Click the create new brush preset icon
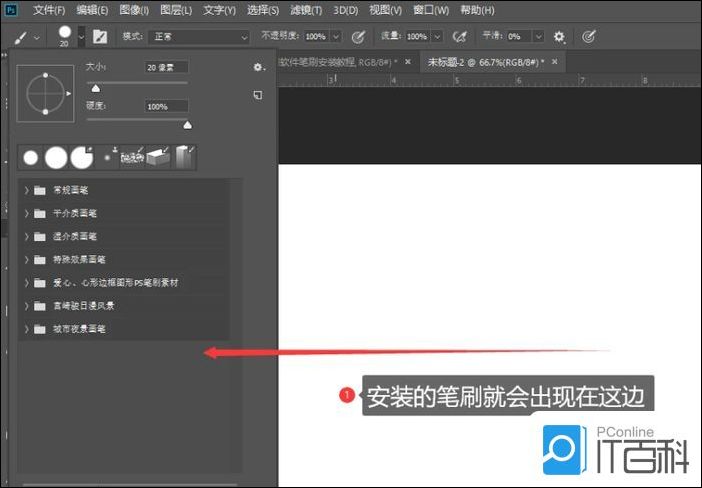Screen dimensions: 702x488 point(258,95)
